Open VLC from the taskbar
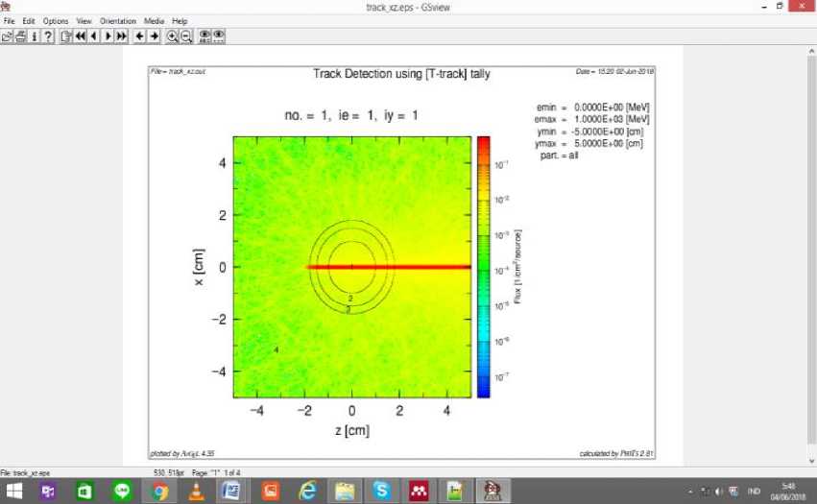Screen dimensions: 817x504 point(197,491)
